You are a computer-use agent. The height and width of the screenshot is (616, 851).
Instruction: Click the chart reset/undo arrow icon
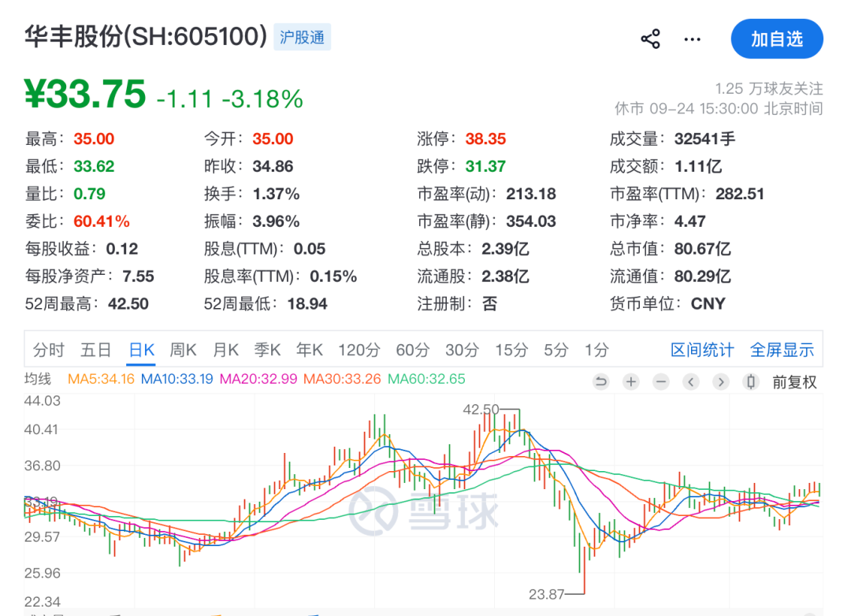(600, 382)
